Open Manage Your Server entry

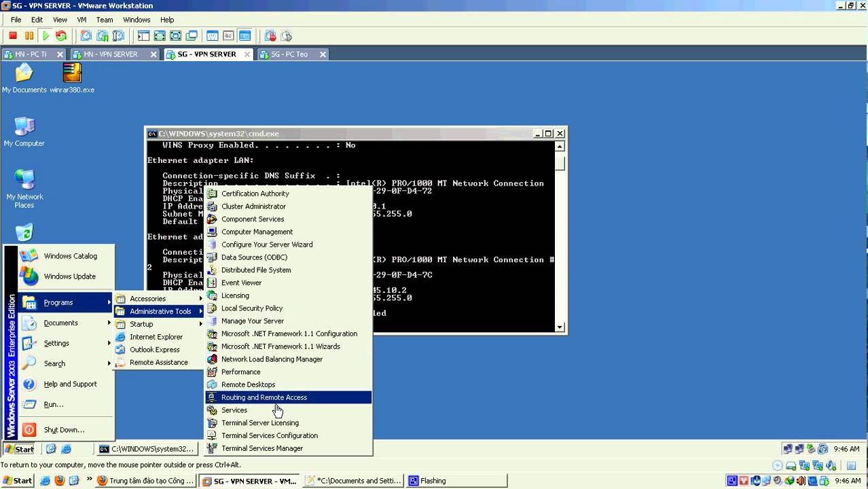coord(289,321)
